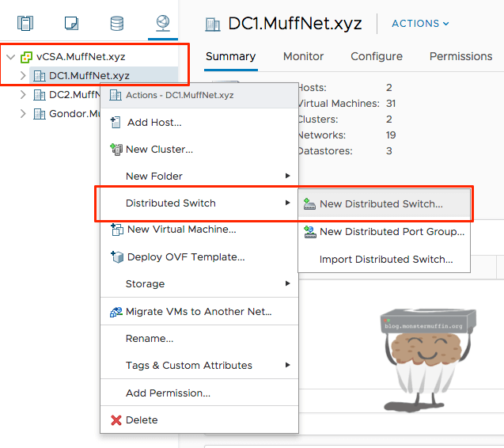Viewport: 504px width, 448px height.
Task: Collapse the vCSA.MuffNet.xyz tree node
Action: (x=10, y=58)
